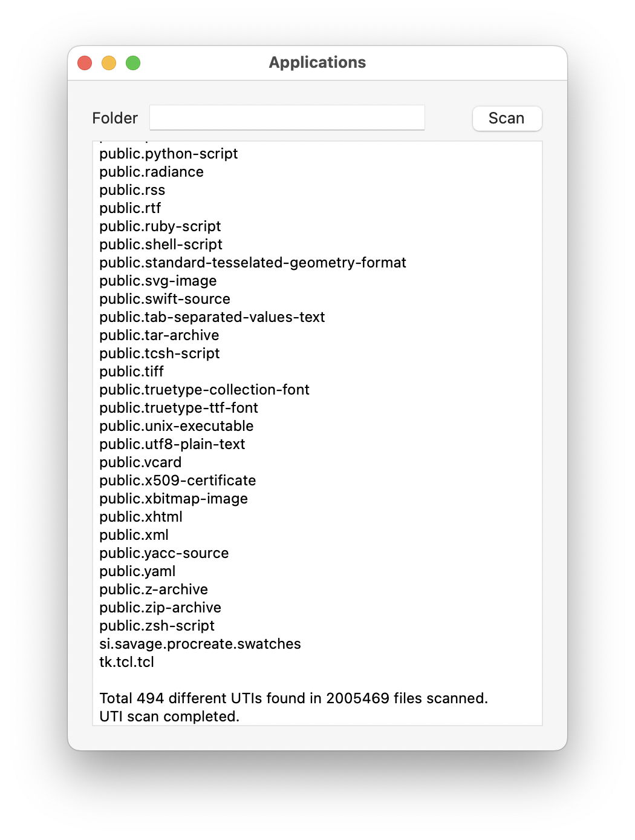Click the Scan button
The image size is (635, 840).
click(507, 118)
